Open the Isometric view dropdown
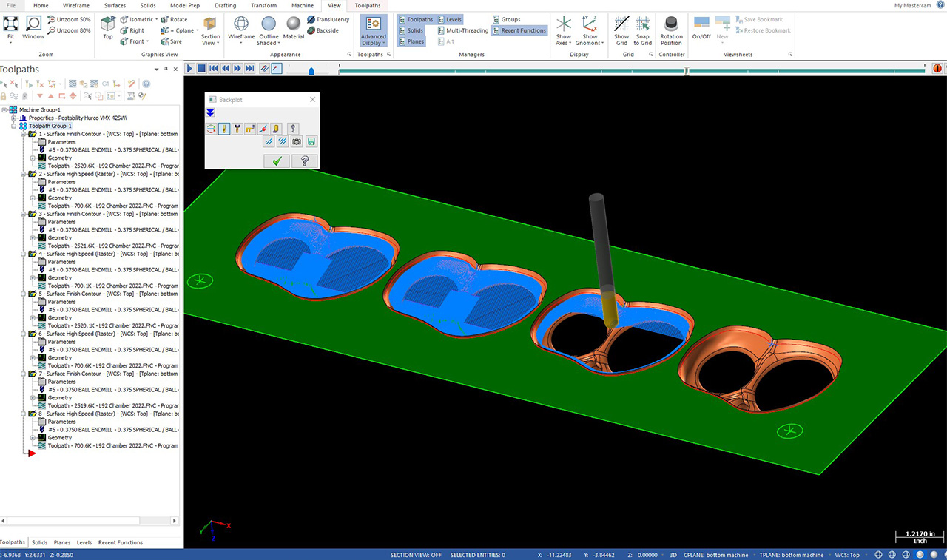Screen dimensions: 947x560 [157, 19]
